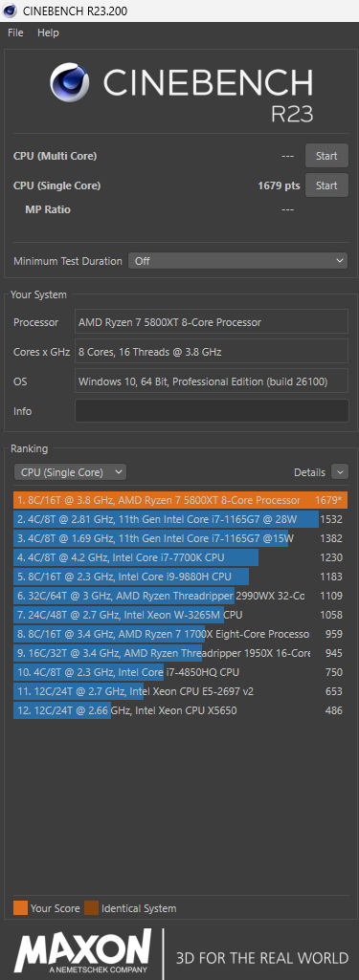Select the Core i7-1165G7 @ 28W entry
This screenshot has height=980, width=359.
click(180, 519)
